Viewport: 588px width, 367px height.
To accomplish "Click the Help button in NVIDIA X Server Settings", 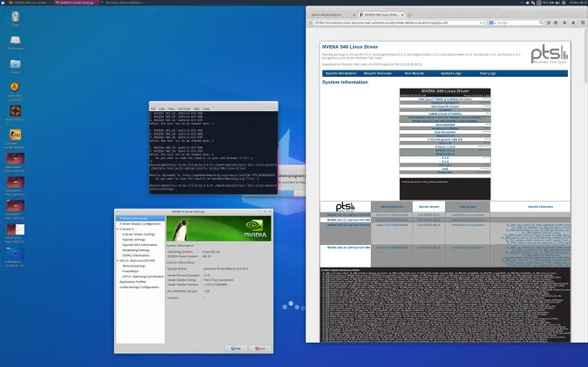I will (236, 348).
